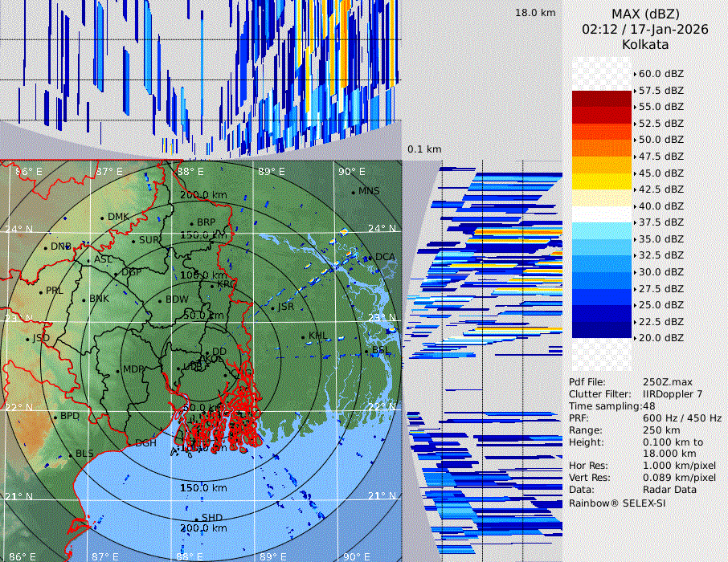Click the 100.0 km range ring label
The image size is (728, 562).
(202, 275)
